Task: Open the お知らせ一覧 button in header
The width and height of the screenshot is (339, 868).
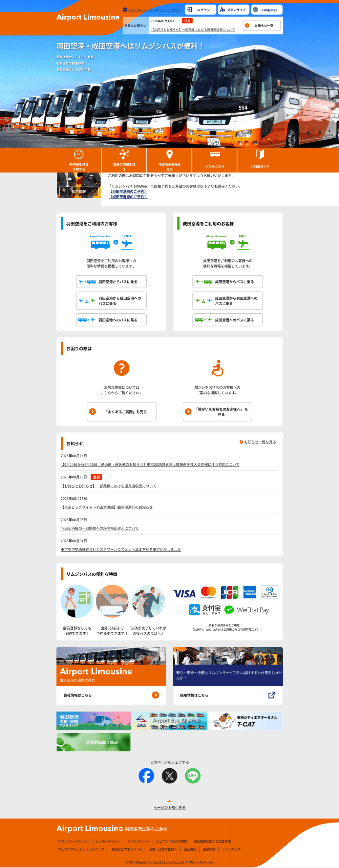Action: [262, 25]
